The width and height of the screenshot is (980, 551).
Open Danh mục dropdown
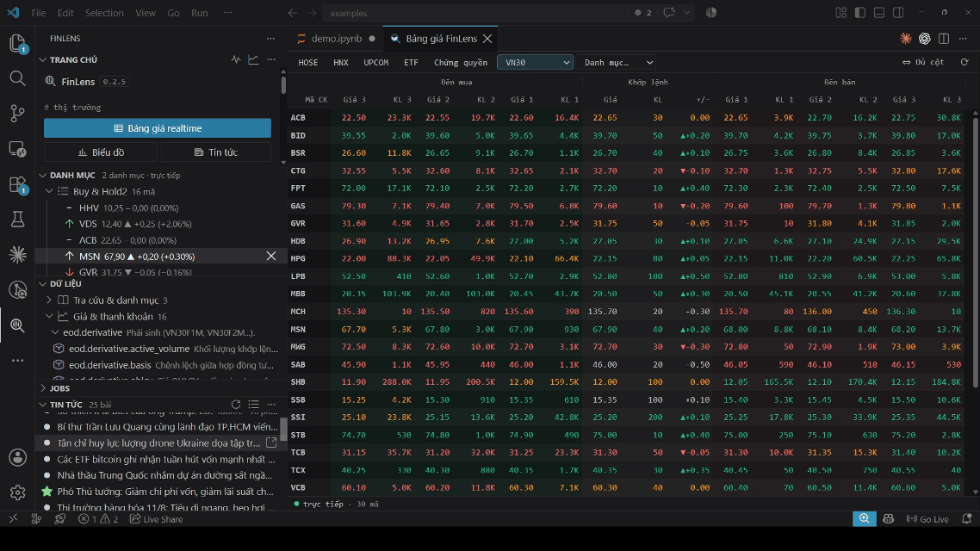(x=617, y=63)
